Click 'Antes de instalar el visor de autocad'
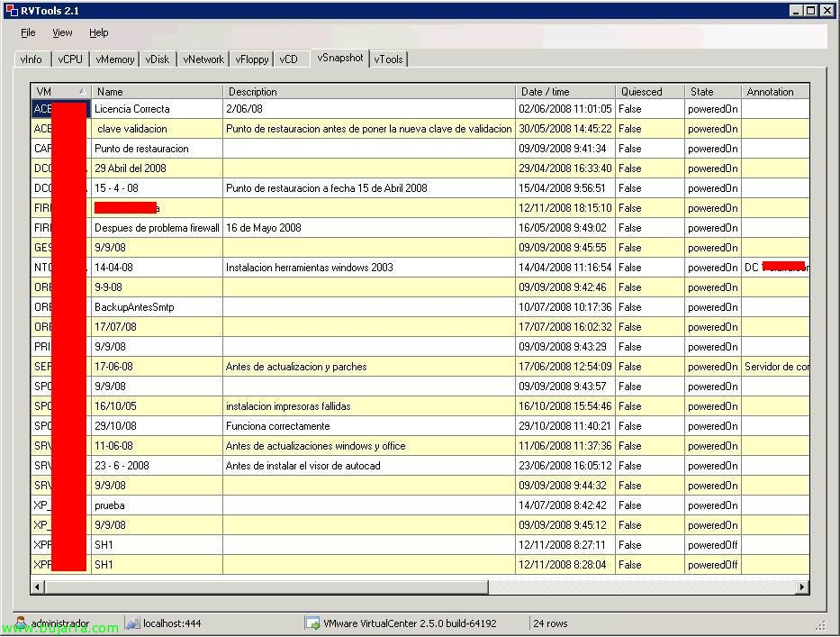 point(303,466)
